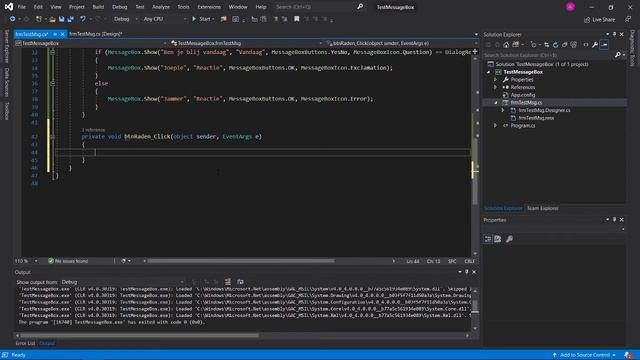Screen dimensions: 640x360
Task: Click the Save All icon
Action: pos(71,19)
